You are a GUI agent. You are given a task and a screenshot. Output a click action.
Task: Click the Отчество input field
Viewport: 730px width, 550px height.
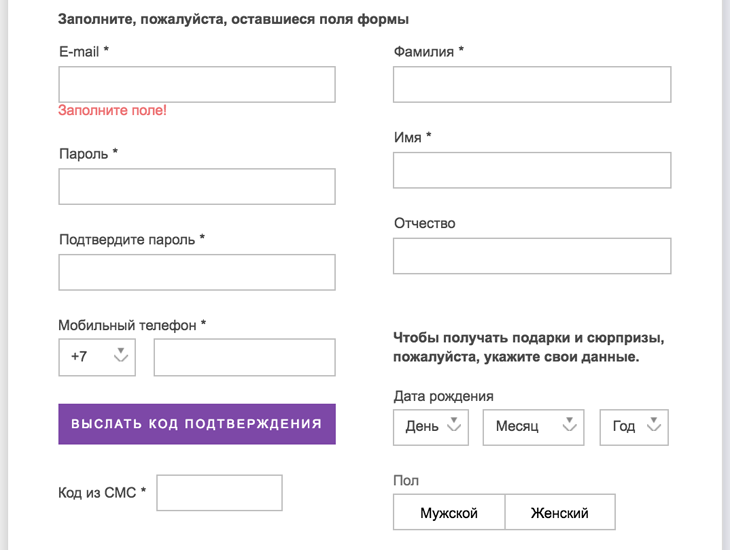(531, 256)
